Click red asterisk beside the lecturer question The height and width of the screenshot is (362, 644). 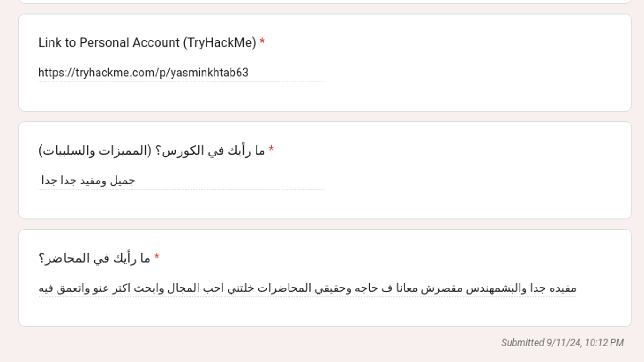(x=157, y=257)
